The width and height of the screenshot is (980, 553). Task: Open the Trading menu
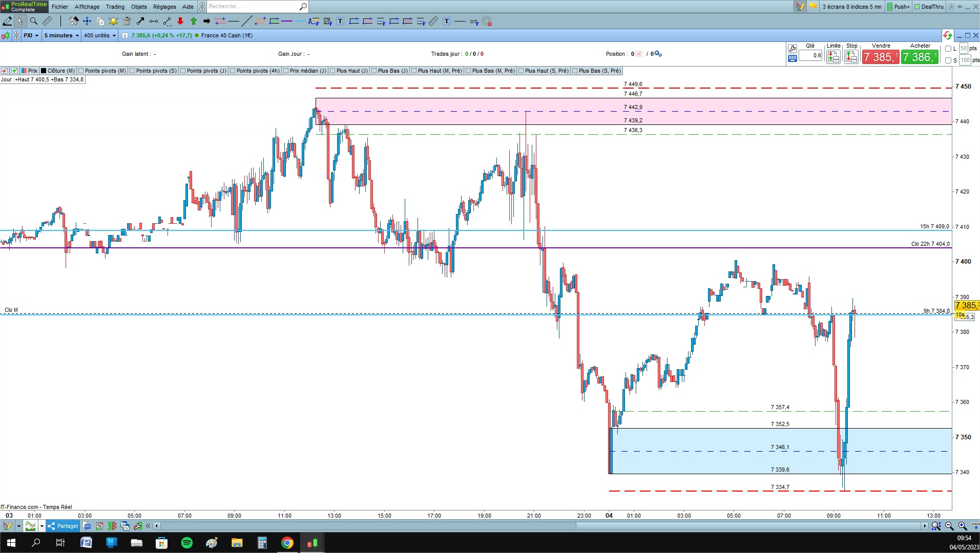(x=115, y=7)
